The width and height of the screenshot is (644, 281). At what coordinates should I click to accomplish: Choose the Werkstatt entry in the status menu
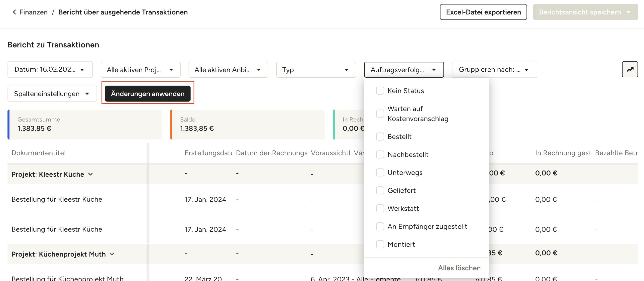380,208
